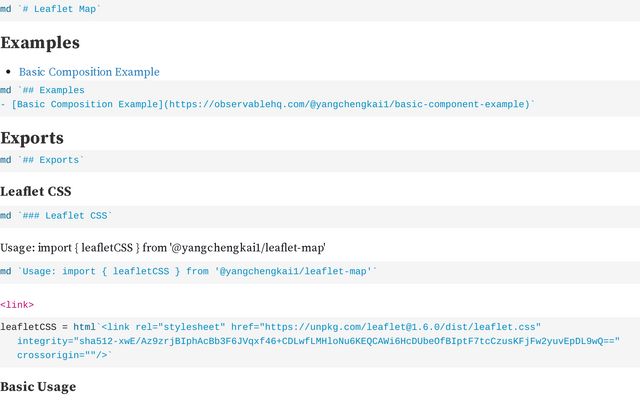Screen dimensions: 640x400
Task: Click the integrity sha512 code line
Action: click(318, 341)
